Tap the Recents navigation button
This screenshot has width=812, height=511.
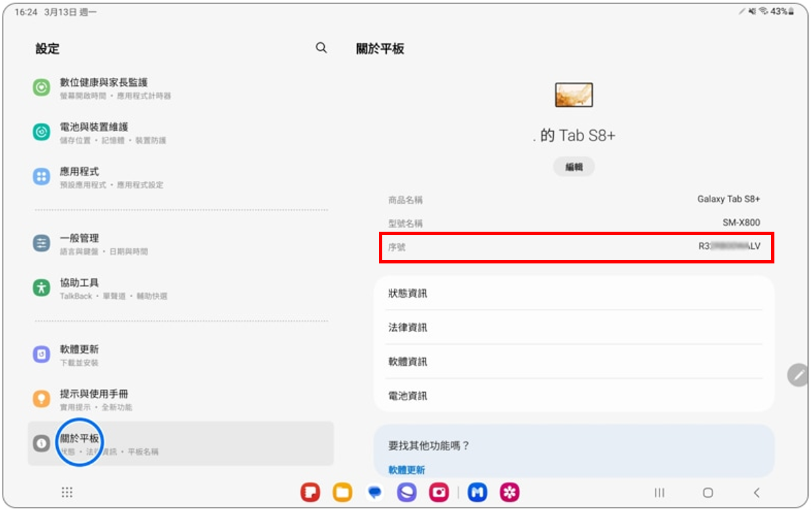[x=659, y=493]
